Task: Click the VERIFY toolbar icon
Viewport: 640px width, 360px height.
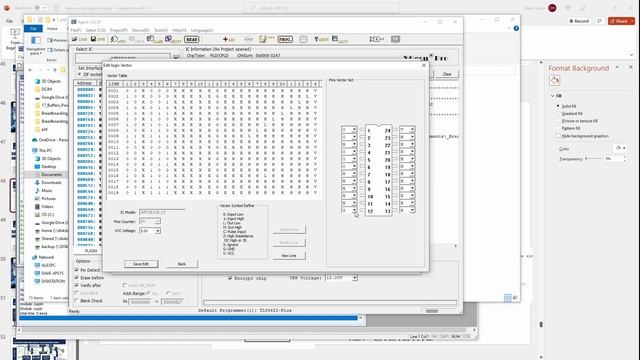Action: (x=173, y=39)
